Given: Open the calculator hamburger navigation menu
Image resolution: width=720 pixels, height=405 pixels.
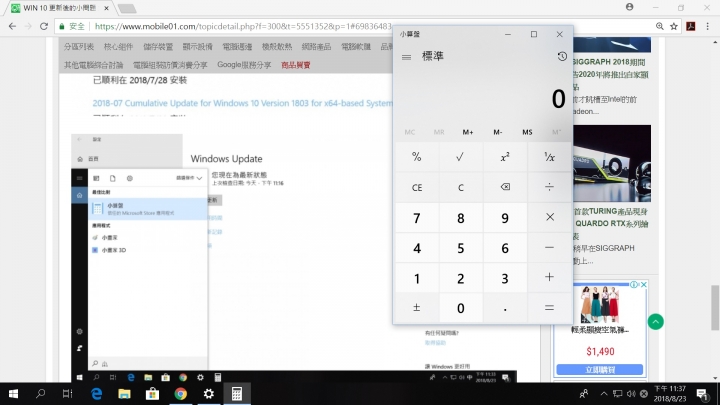Looking at the screenshot, I should click(406, 57).
